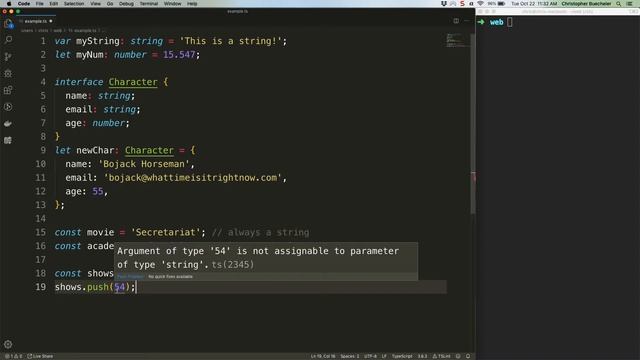Click the Ln 19, Col cursor position indicator

(323, 356)
